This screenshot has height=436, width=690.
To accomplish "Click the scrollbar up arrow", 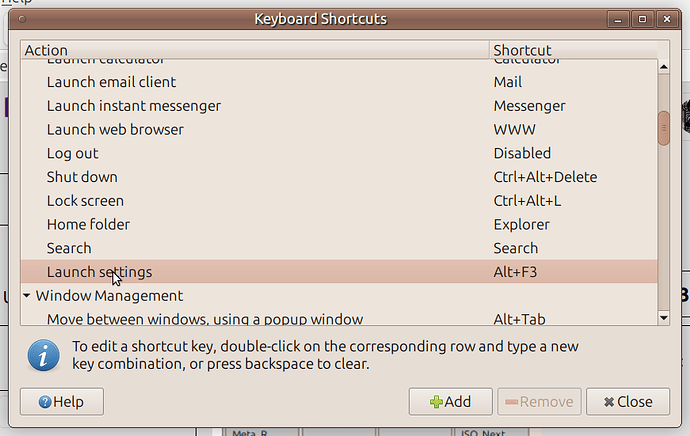I will coord(663,66).
